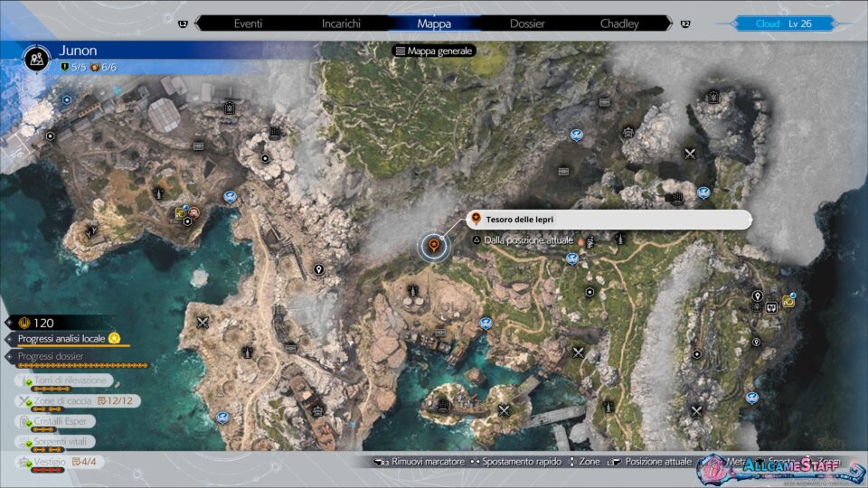The image size is (868, 488).
Task: Select chocobo stop icon below Dalla posizione attuale
Action: point(571,258)
